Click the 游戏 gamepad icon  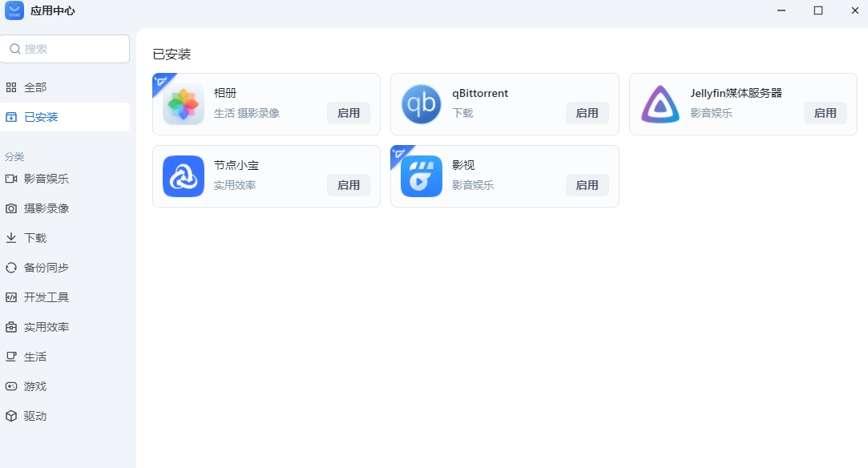(x=11, y=386)
